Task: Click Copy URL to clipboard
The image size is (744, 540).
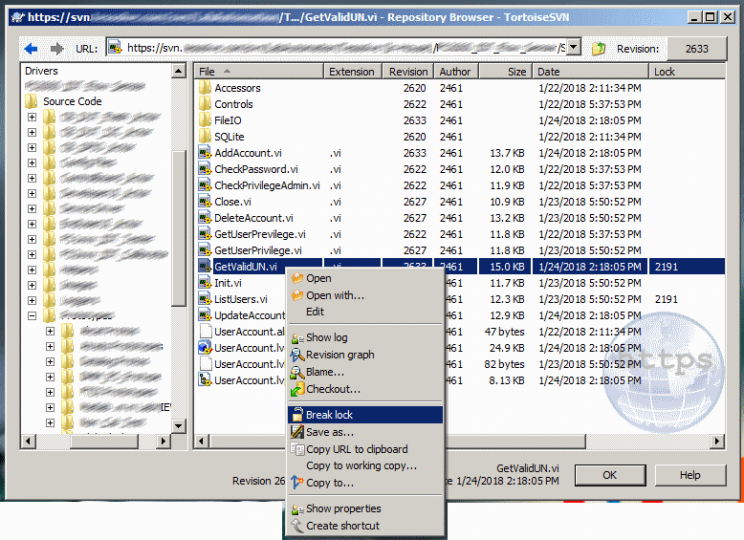Action: (356, 449)
